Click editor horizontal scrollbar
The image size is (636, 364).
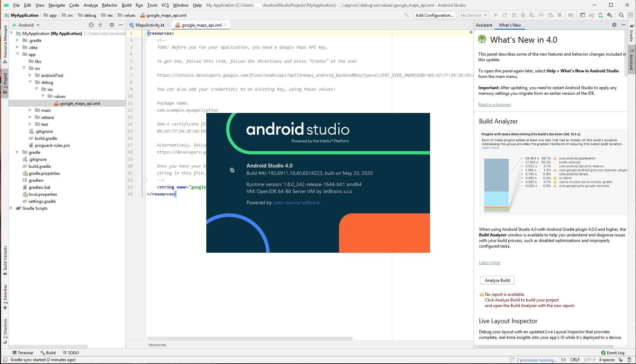(x=250, y=338)
